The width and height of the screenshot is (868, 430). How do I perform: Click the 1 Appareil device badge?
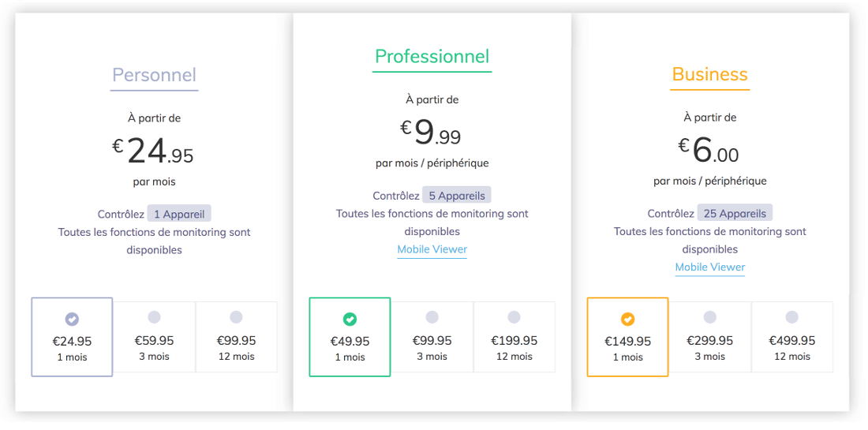pyautogui.click(x=179, y=214)
